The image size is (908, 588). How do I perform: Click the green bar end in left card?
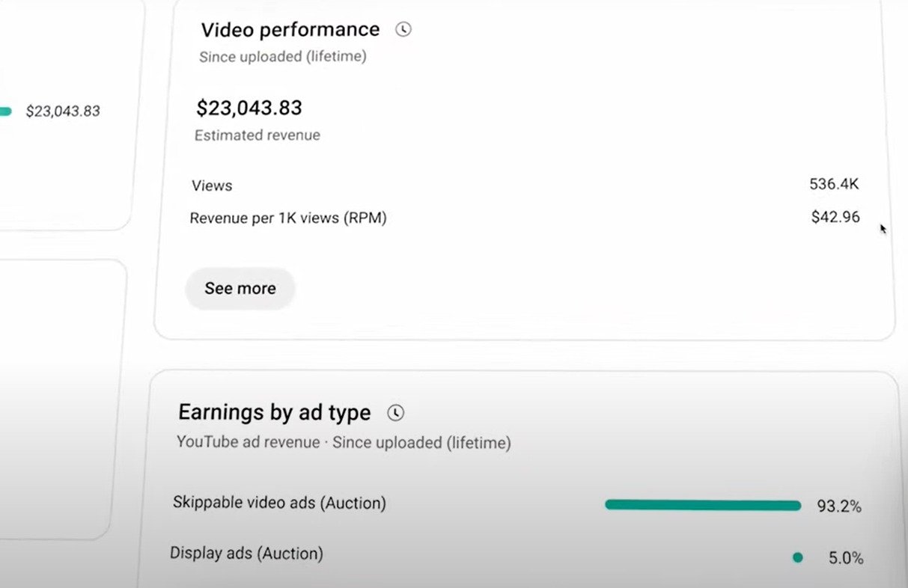click(5, 111)
